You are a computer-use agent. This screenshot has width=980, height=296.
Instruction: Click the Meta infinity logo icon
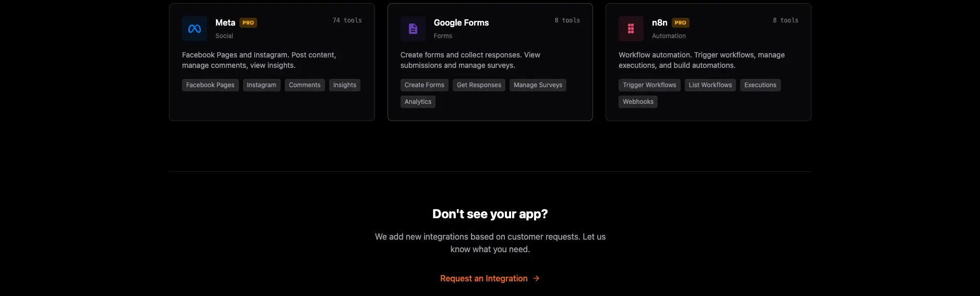tap(195, 29)
